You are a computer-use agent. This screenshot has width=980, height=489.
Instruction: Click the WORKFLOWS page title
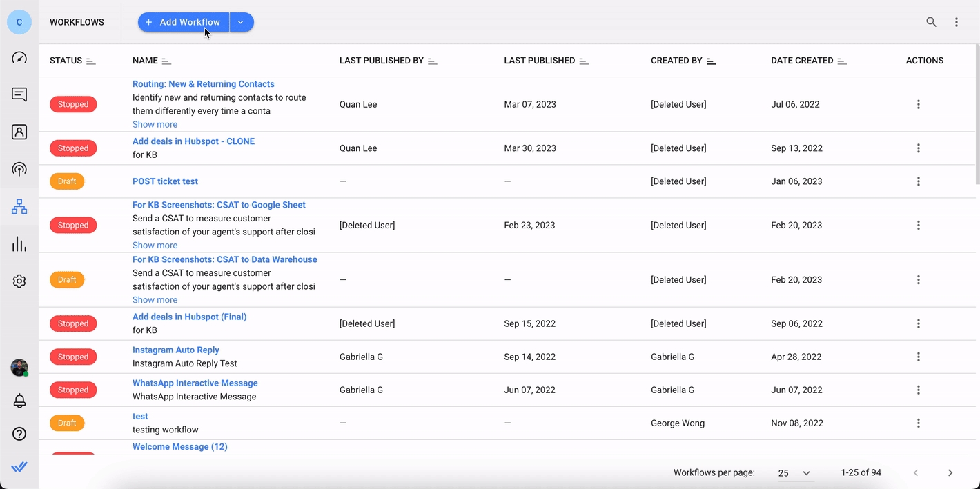[77, 22]
